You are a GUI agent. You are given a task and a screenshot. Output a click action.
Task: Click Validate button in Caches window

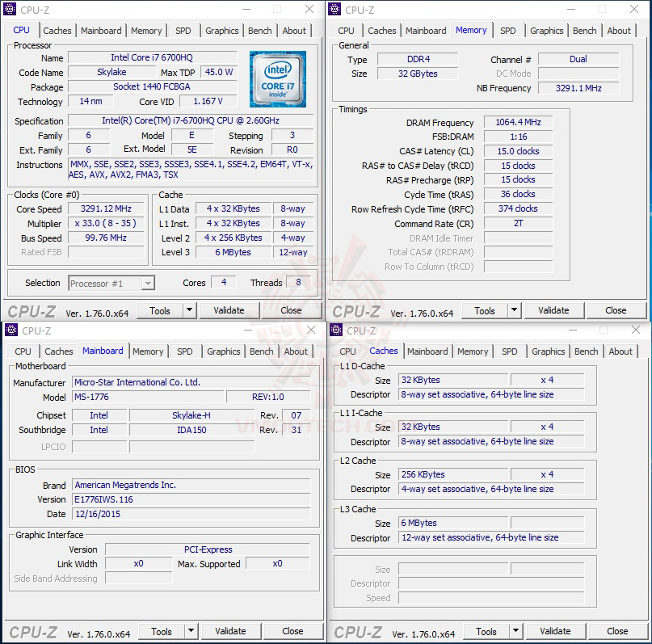coord(556,632)
